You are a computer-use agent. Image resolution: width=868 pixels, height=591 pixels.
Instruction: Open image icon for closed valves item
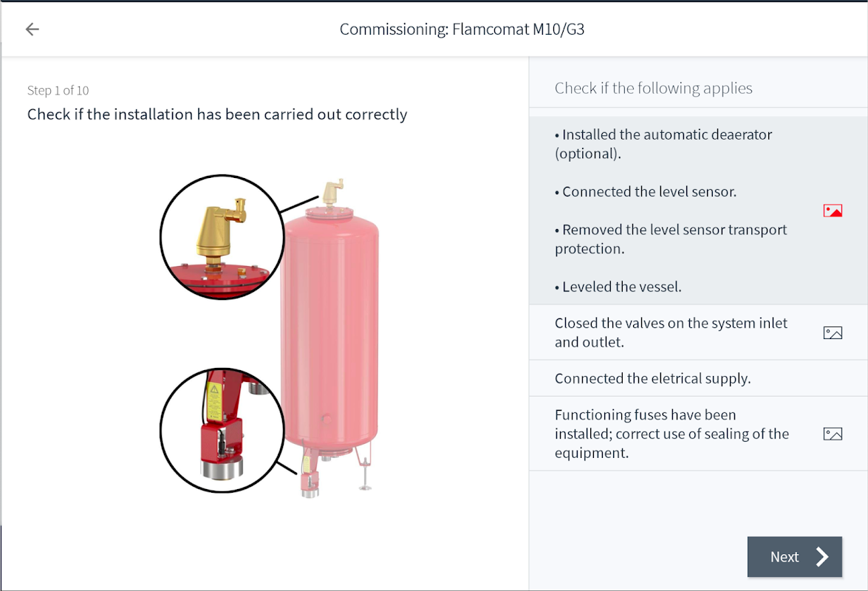833,333
